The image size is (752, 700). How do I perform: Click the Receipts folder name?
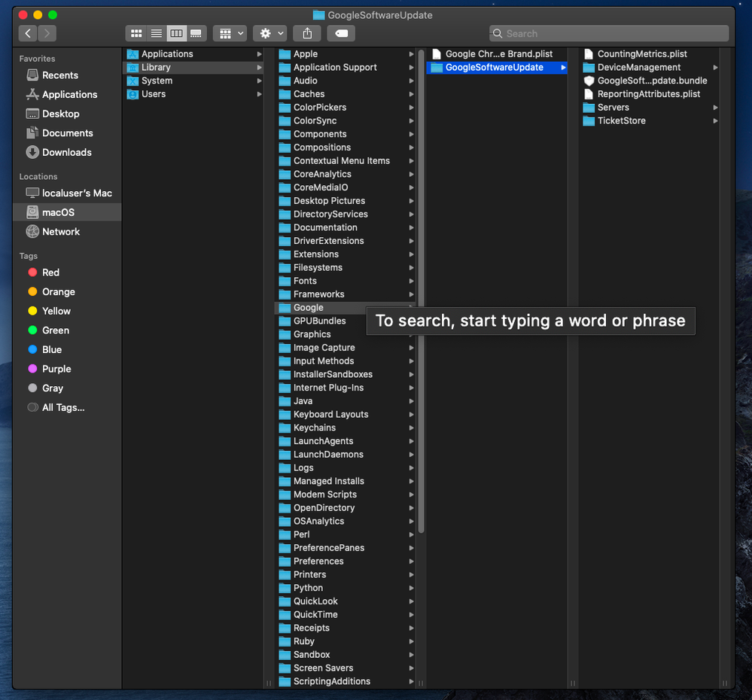(x=311, y=628)
